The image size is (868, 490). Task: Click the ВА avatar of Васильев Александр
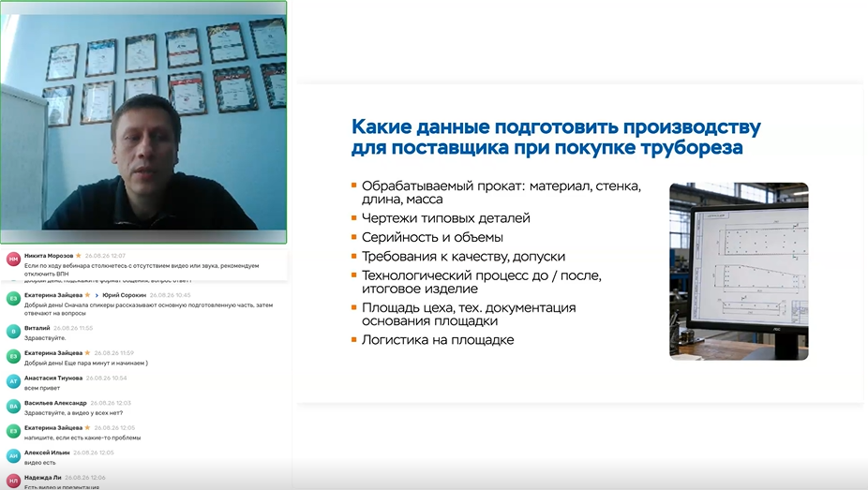[13, 407]
